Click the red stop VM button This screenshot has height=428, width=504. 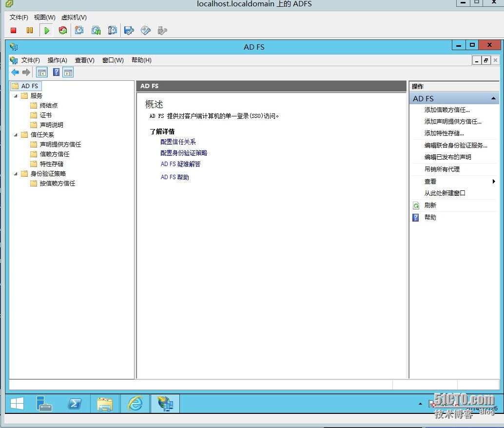[x=14, y=31]
